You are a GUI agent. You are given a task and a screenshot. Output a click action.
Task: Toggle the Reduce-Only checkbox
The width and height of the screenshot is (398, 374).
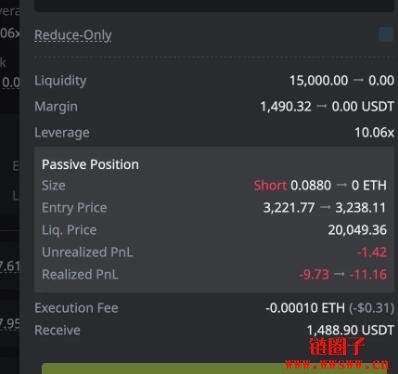pos(386,35)
